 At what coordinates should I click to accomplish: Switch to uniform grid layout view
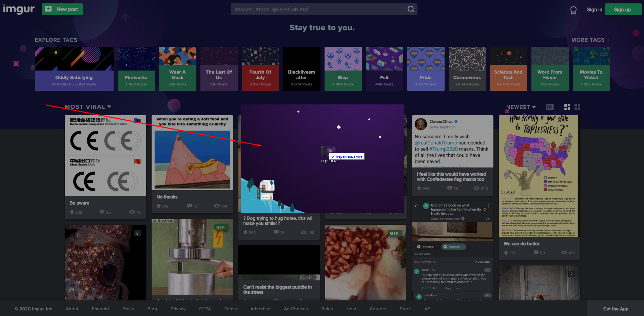tap(578, 107)
